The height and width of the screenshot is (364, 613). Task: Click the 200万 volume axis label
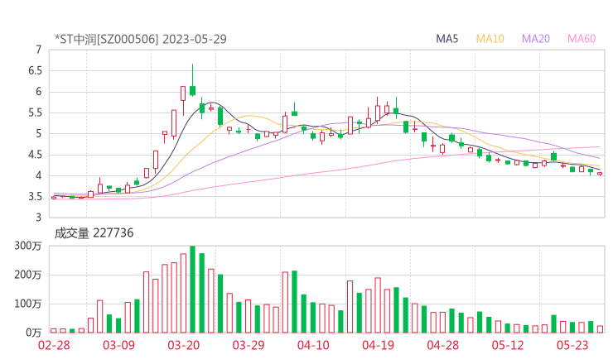[28, 275]
